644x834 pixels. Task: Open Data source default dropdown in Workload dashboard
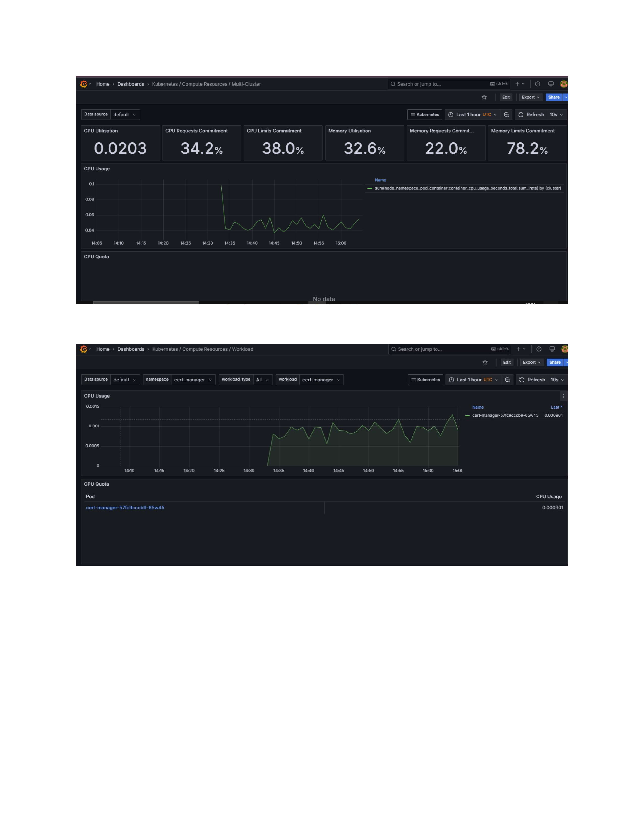125,380
